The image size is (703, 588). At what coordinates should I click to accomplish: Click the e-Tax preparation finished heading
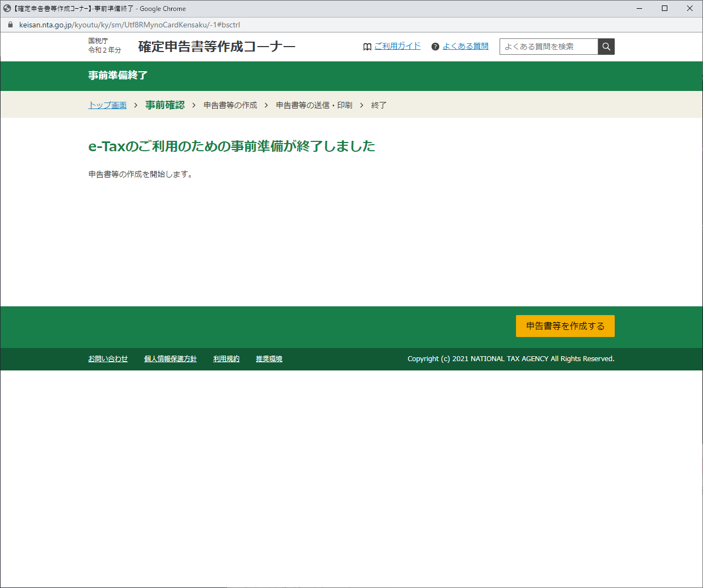point(232,146)
